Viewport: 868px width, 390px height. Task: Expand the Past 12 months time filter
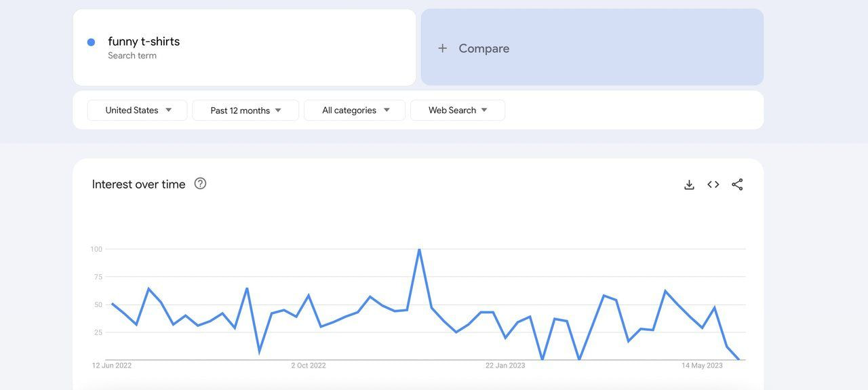[245, 110]
